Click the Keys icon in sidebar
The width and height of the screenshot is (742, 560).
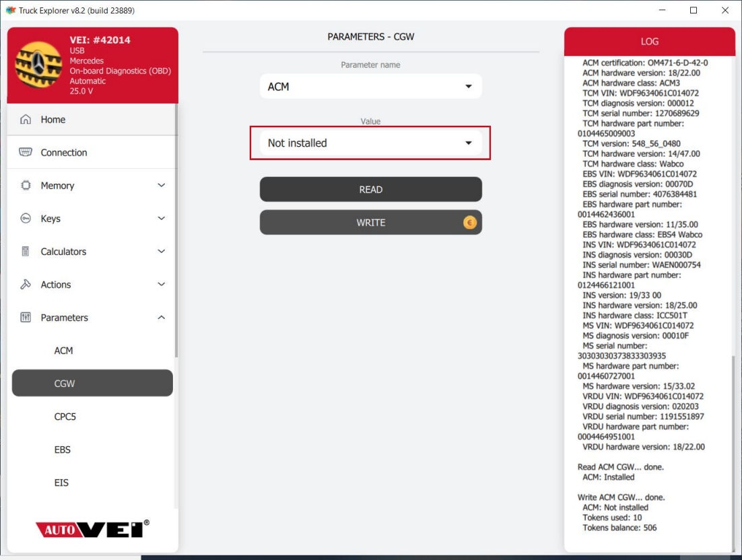tap(26, 219)
